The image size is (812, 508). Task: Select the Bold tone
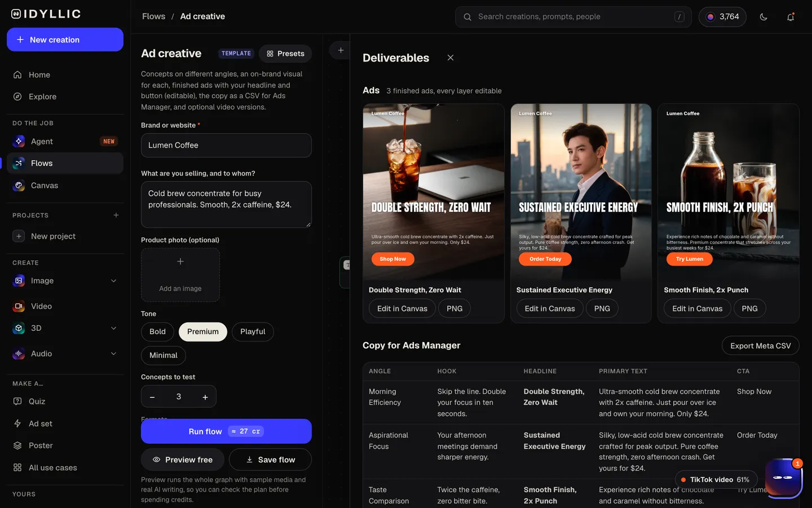pos(157,331)
